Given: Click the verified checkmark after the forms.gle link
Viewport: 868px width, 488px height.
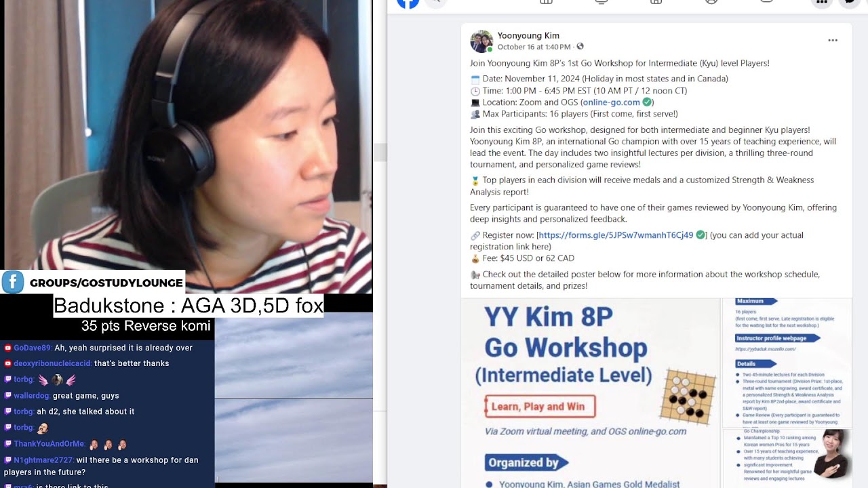Looking at the screenshot, I should click(x=700, y=235).
